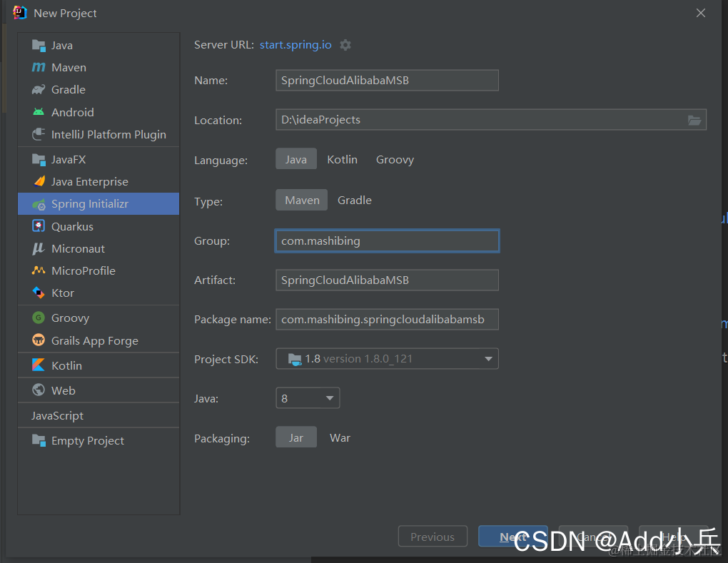Open the Project SDK dropdown
728x563 pixels.
[x=388, y=358]
